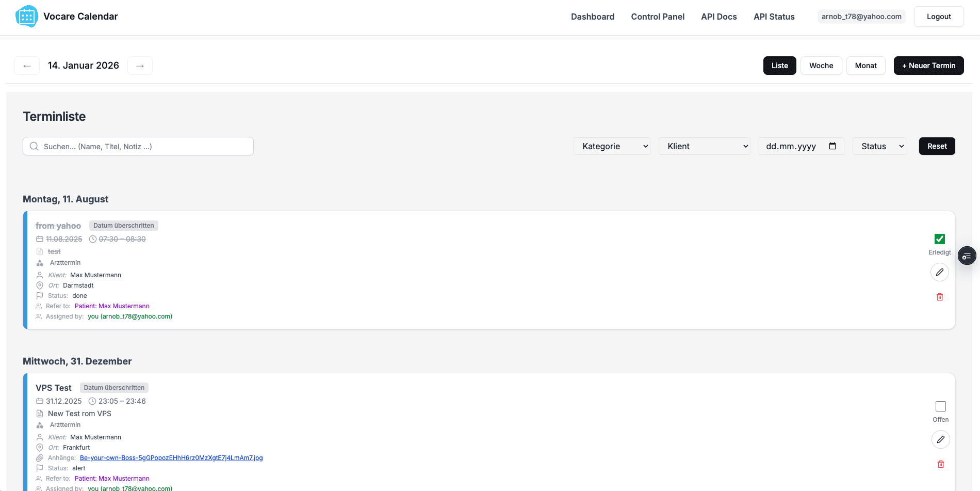Open the Kategorie dropdown filter
This screenshot has width=980, height=491.
point(611,146)
